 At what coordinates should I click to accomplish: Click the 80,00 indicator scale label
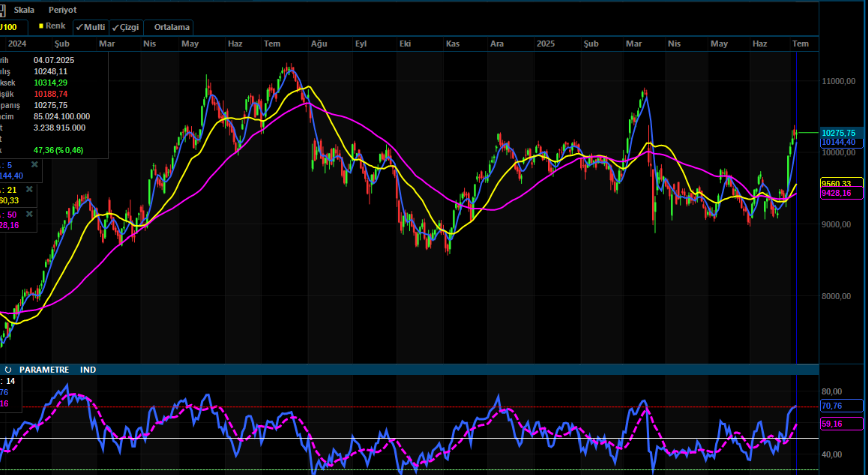coord(832,392)
